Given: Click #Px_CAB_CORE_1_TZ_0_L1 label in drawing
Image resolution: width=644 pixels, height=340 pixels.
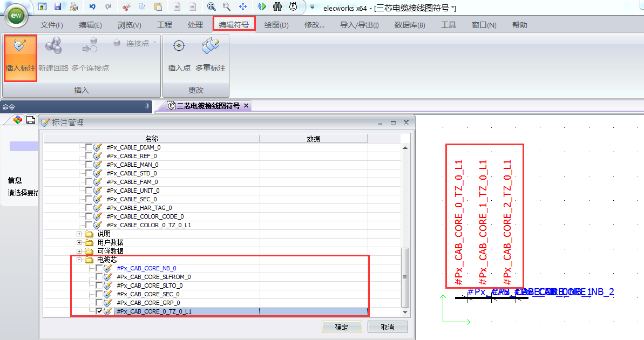Looking at the screenshot, I should point(483,222).
